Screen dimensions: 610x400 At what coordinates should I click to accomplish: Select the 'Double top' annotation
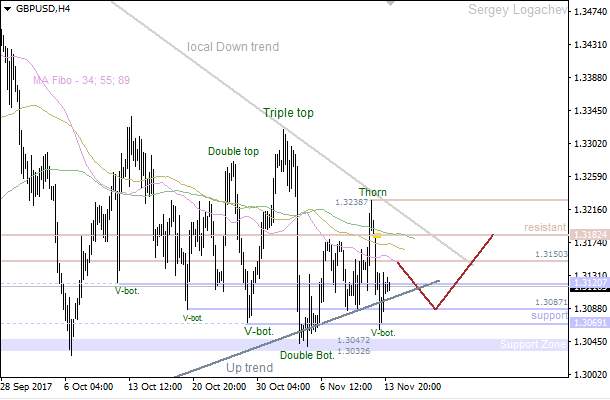coord(233,152)
